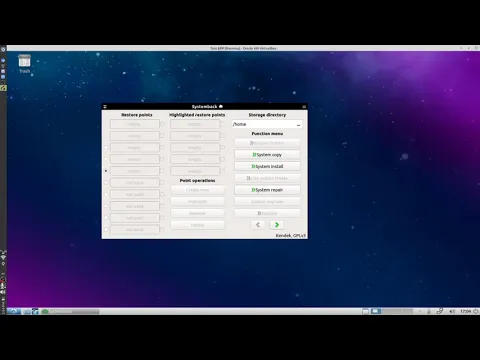Go back with the gray left arrow

[258, 225]
